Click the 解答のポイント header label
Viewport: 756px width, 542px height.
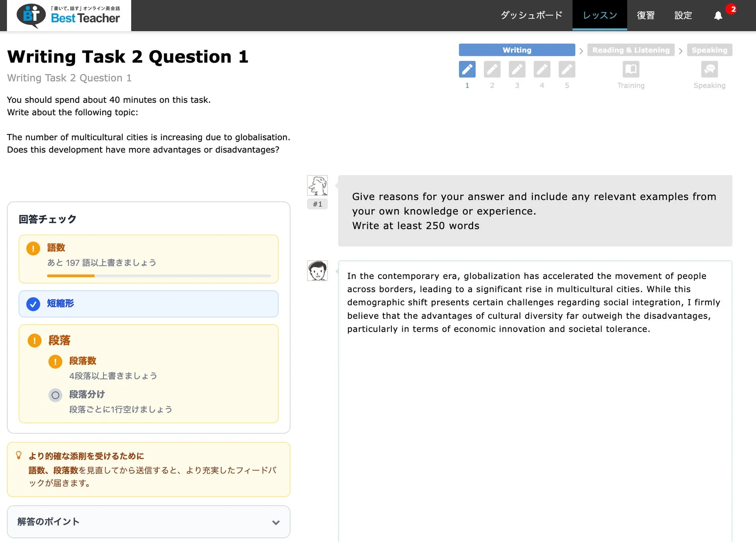click(x=48, y=522)
